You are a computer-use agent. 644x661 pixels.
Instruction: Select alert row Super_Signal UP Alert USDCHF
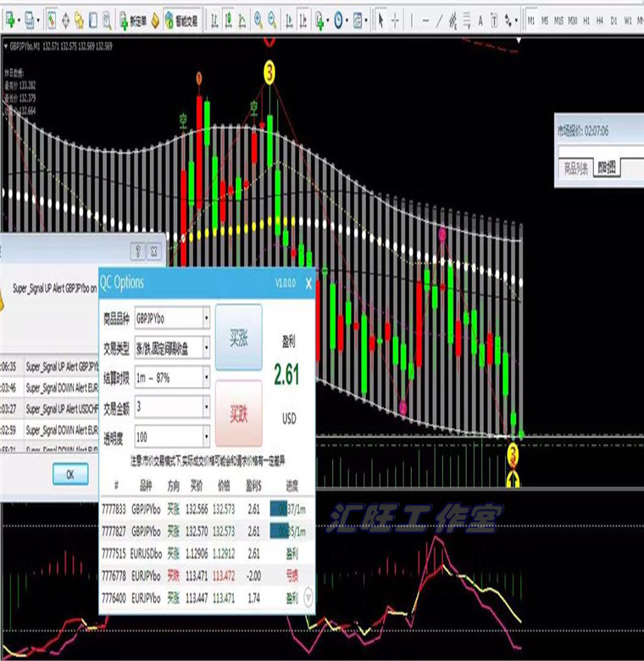49,408
